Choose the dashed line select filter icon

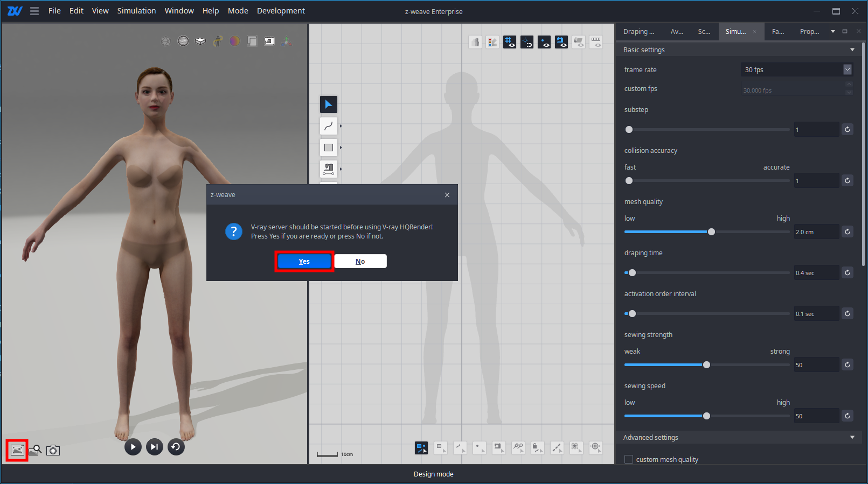click(557, 448)
